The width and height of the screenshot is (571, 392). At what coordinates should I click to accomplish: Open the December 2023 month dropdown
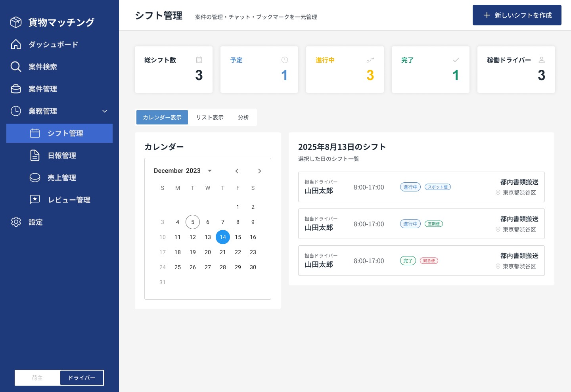tap(183, 170)
